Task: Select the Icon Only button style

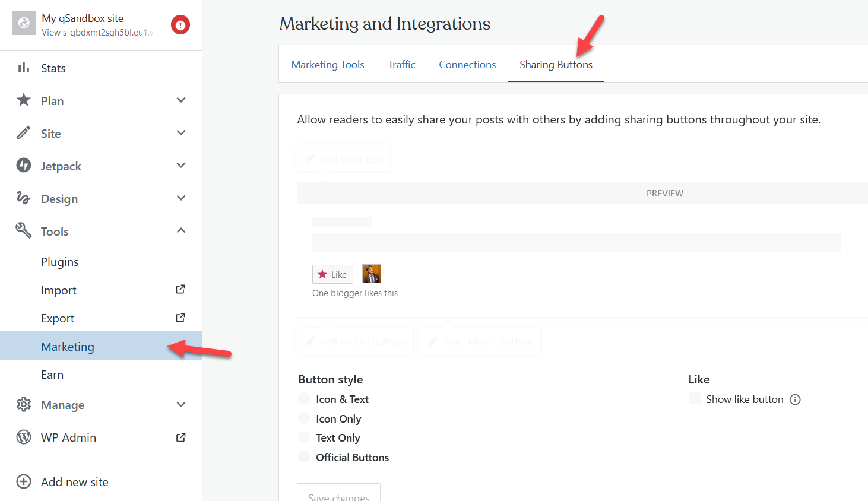Action: pyautogui.click(x=303, y=418)
